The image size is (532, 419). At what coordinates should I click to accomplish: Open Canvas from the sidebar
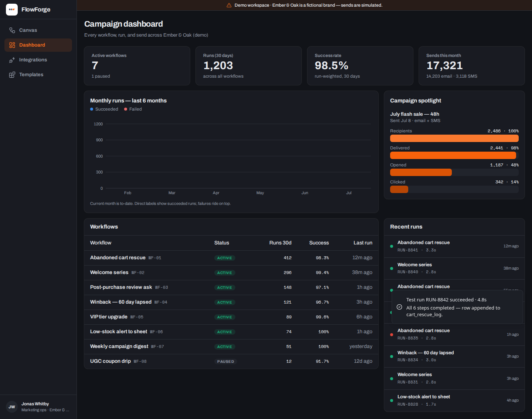pyautogui.click(x=38, y=30)
